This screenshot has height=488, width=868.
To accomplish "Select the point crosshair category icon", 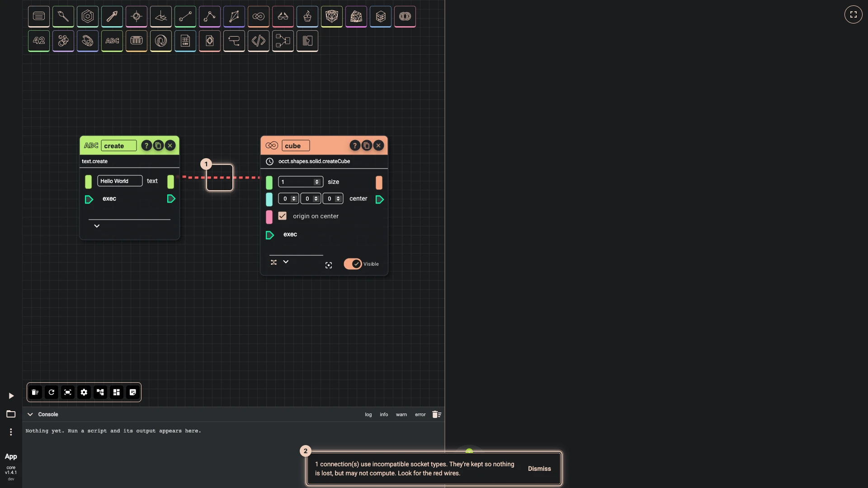I will tap(137, 17).
